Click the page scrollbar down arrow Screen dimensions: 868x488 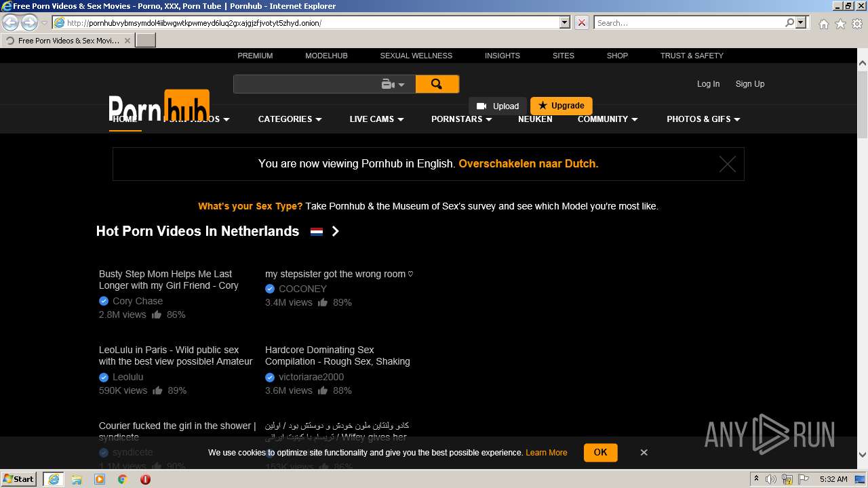863,455
